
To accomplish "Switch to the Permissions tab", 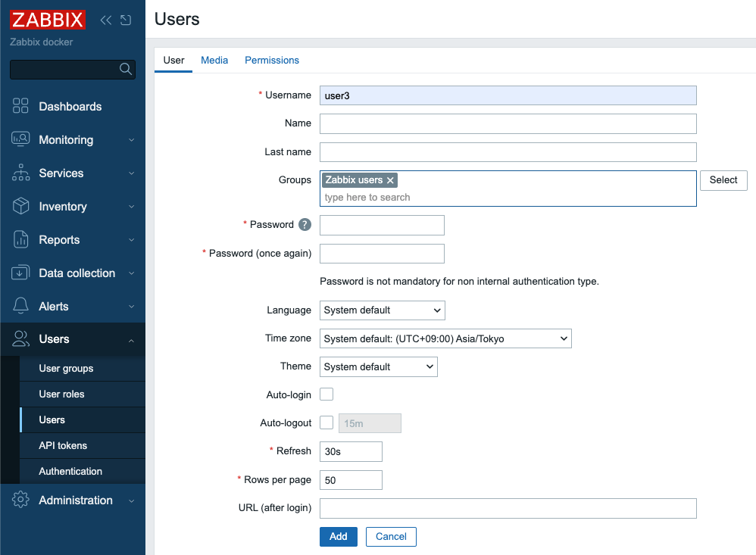I will tap(271, 60).
